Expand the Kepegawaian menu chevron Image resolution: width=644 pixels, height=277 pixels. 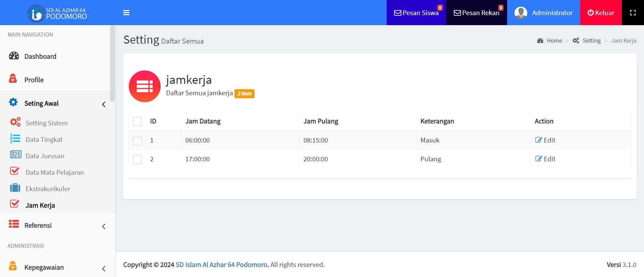104,268
